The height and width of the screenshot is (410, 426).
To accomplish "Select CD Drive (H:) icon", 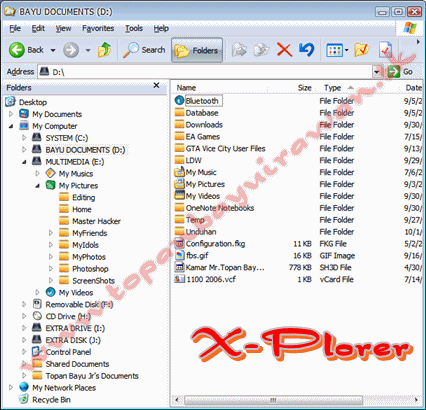I will click(37, 316).
